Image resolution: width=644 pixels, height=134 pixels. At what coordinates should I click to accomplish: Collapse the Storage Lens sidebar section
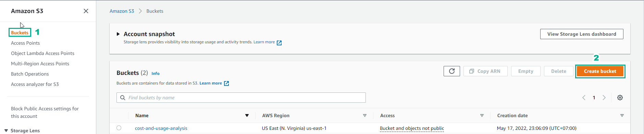[6, 131]
